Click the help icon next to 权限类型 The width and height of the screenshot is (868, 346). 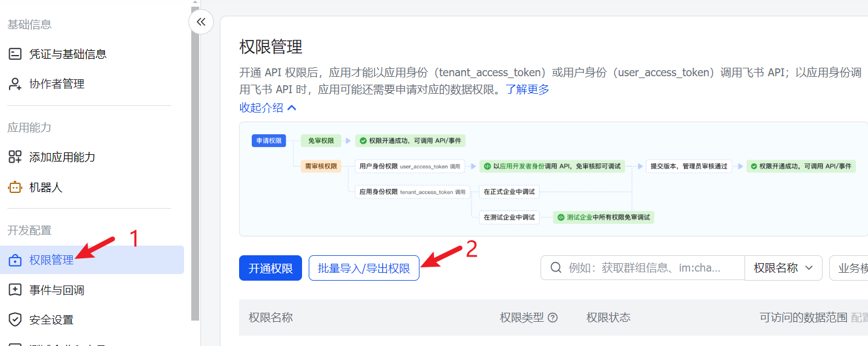click(552, 318)
